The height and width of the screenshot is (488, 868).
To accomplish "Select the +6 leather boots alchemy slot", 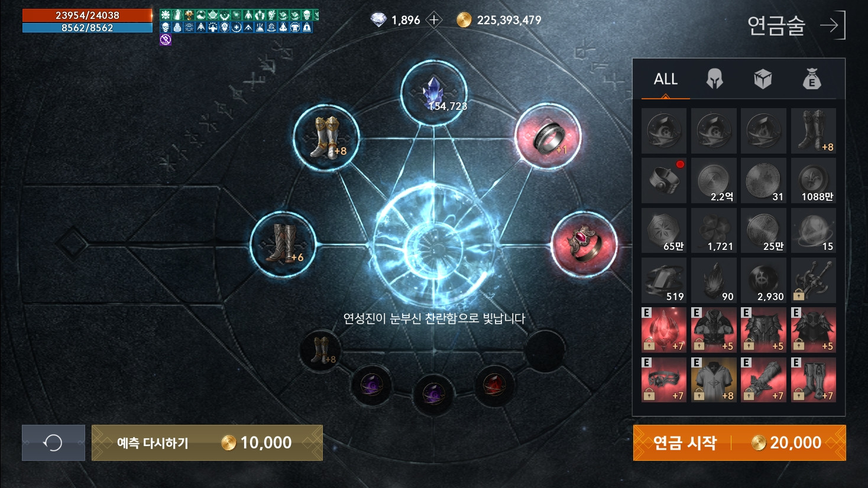I will tap(283, 244).
